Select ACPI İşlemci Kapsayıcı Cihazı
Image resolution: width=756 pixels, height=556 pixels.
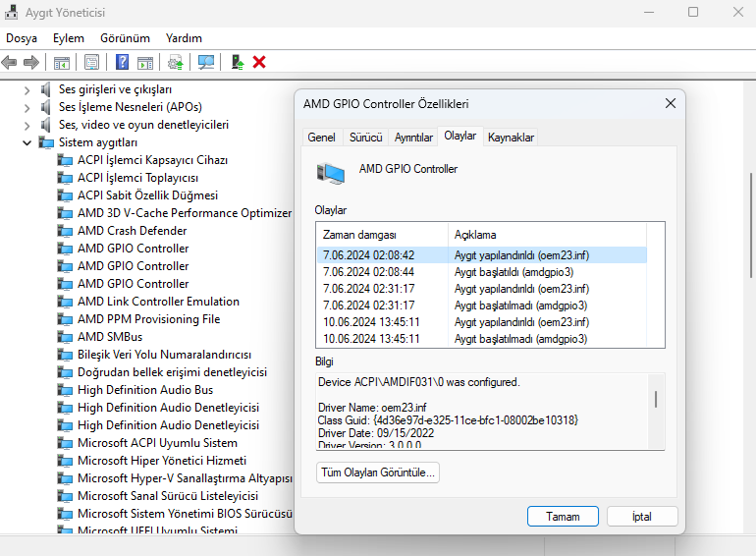[152, 160]
